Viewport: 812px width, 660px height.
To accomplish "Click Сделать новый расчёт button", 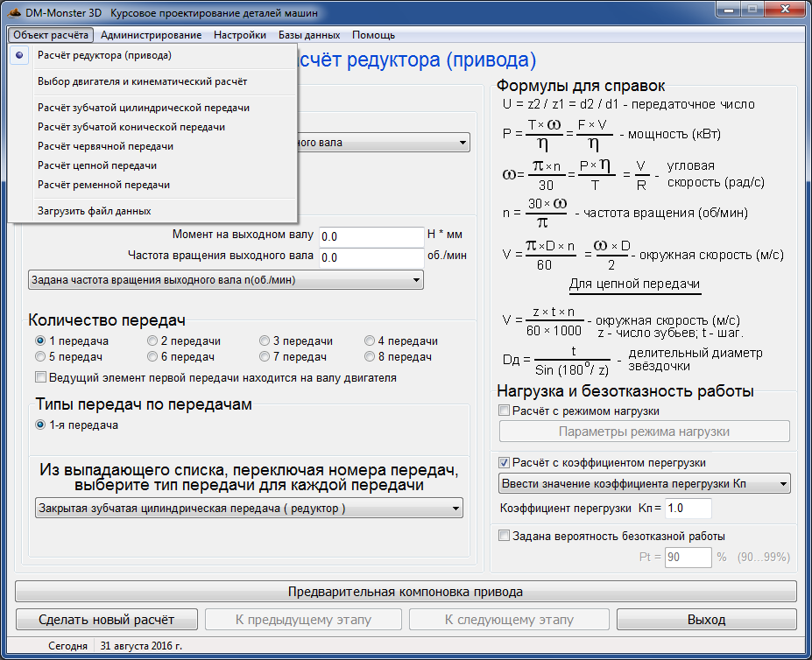I will coord(107,619).
